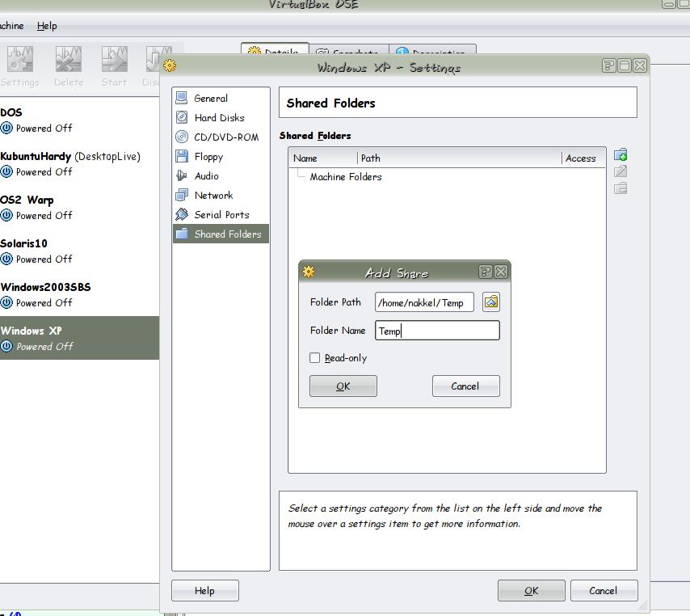Click the Path column header

pyautogui.click(x=458, y=158)
